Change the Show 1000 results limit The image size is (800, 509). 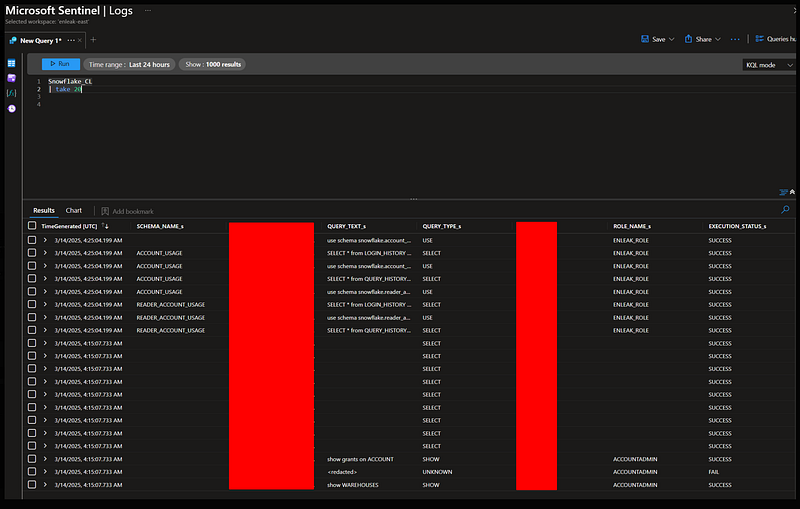(213, 64)
